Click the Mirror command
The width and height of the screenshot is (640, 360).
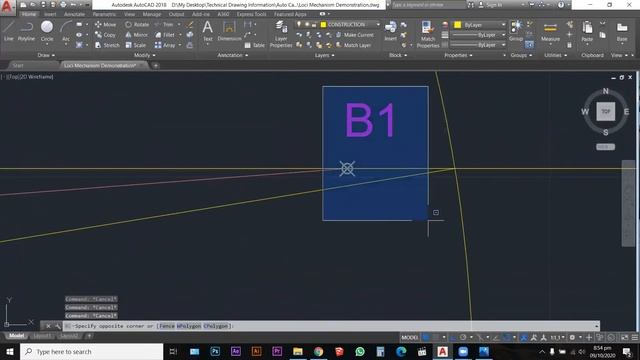(x=136, y=35)
